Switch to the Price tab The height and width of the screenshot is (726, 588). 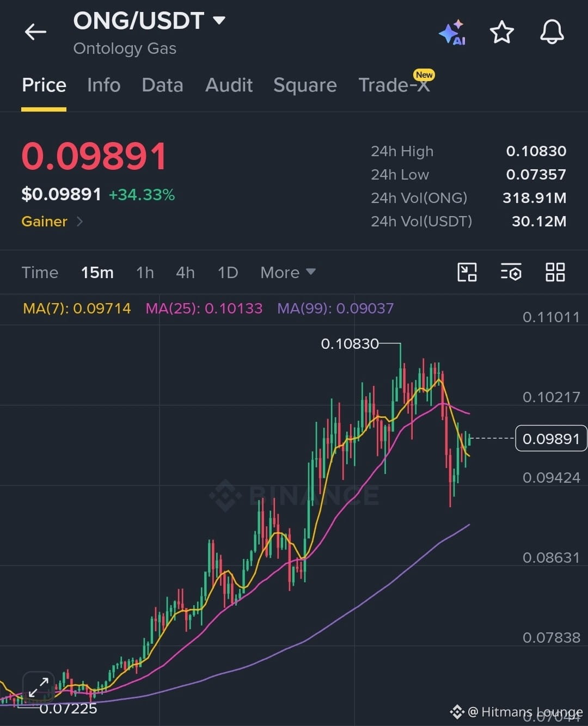44,85
